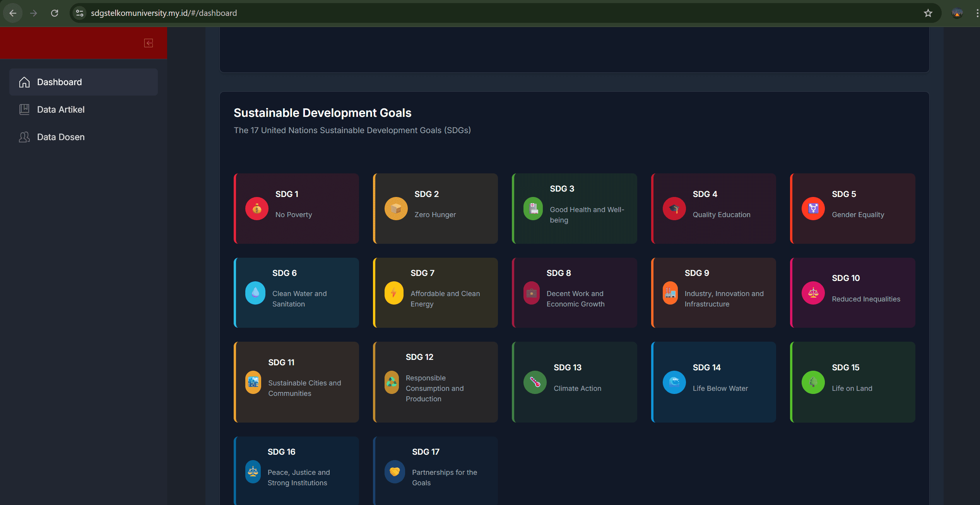980x505 pixels.
Task: Click the SDG 1 money bag icon
Action: [257, 209]
